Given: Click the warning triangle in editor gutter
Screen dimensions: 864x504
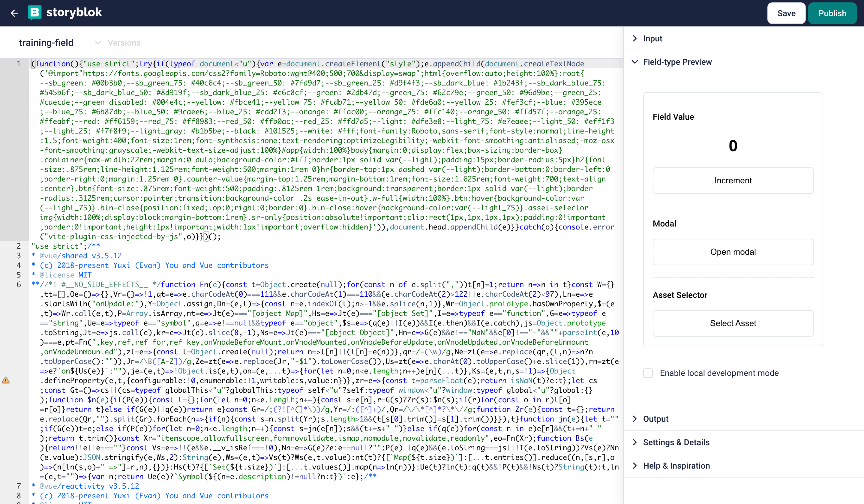Looking at the screenshot, I should click(x=6, y=380).
